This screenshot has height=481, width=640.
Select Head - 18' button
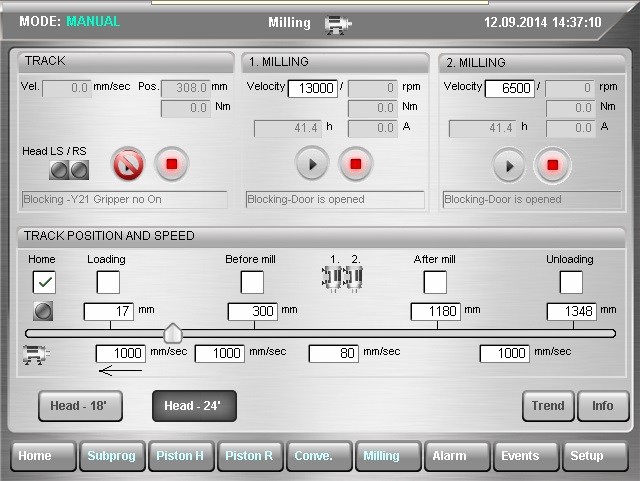pyautogui.click(x=80, y=406)
